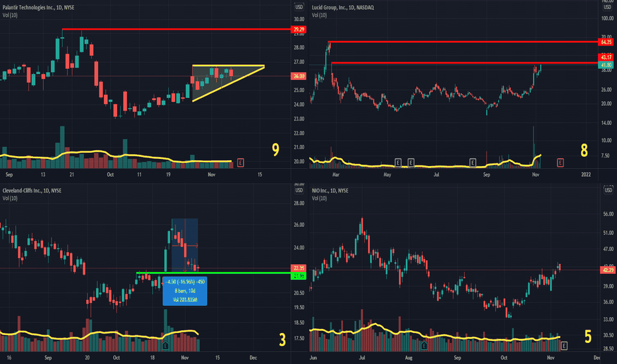Click the May label on the Lucid time axis

[387, 175]
